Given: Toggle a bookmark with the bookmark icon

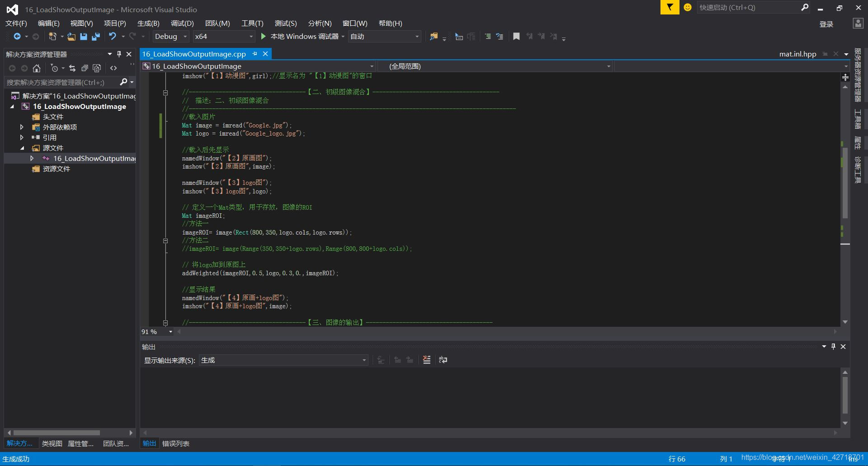Looking at the screenshot, I should point(516,37).
